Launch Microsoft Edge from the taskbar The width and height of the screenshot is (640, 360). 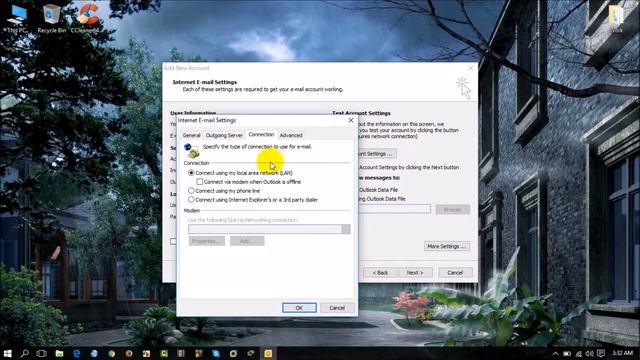(77, 353)
